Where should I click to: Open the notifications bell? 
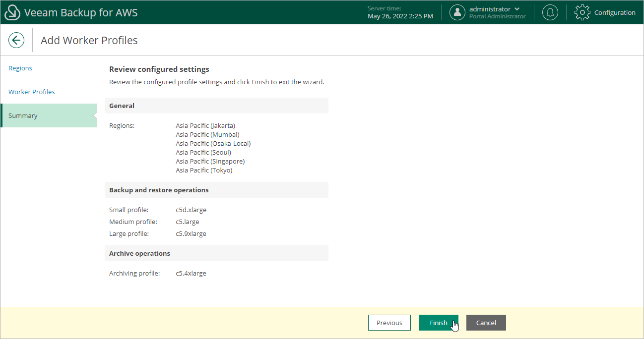pos(550,12)
